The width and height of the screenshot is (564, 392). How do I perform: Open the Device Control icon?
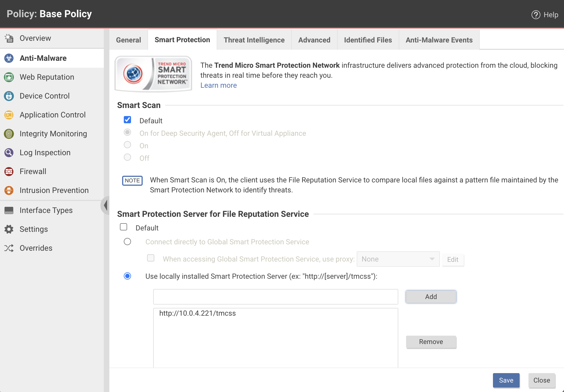pos(9,96)
